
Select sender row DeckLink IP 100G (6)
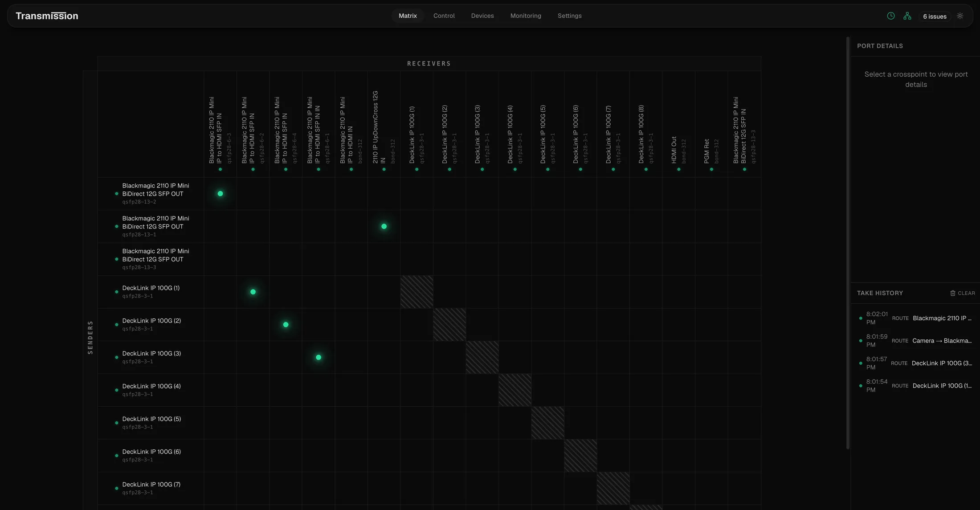pyautogui.click(x=151, y=456)
